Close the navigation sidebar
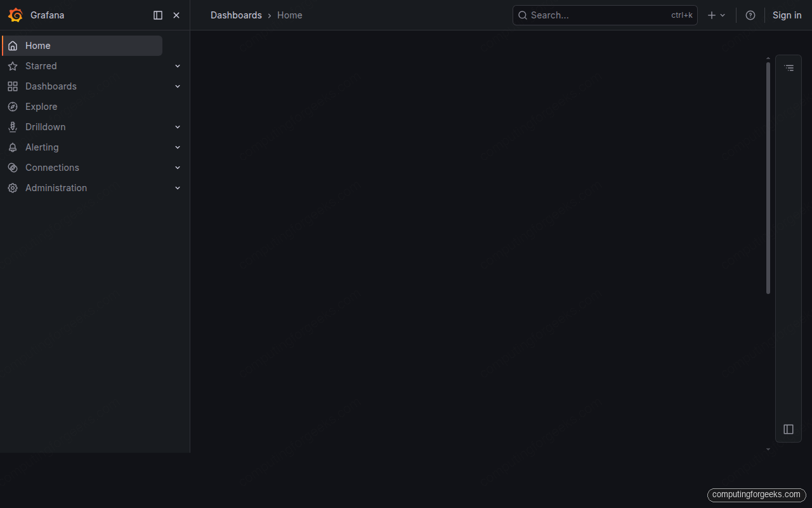 point(176,15)
